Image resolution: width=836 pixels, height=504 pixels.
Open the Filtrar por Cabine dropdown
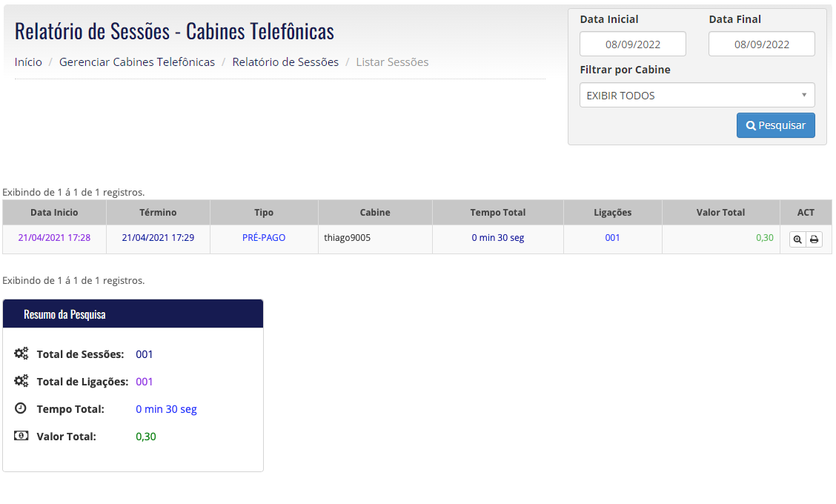697,96
